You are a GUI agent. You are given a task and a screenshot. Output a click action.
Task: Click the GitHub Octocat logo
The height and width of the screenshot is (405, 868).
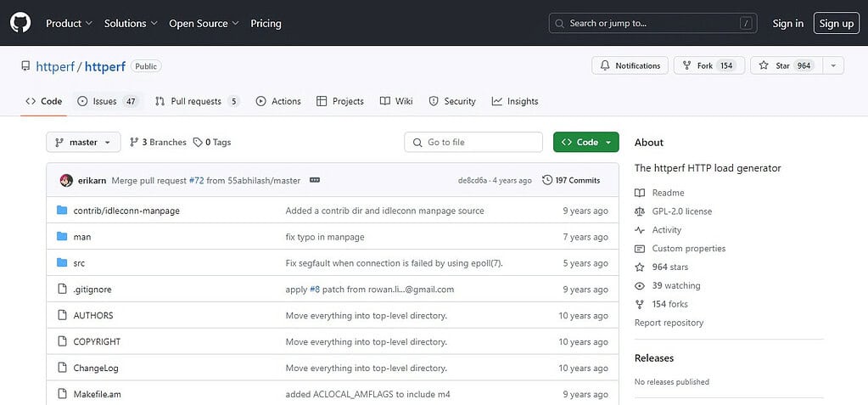click(x=20, y=23)
